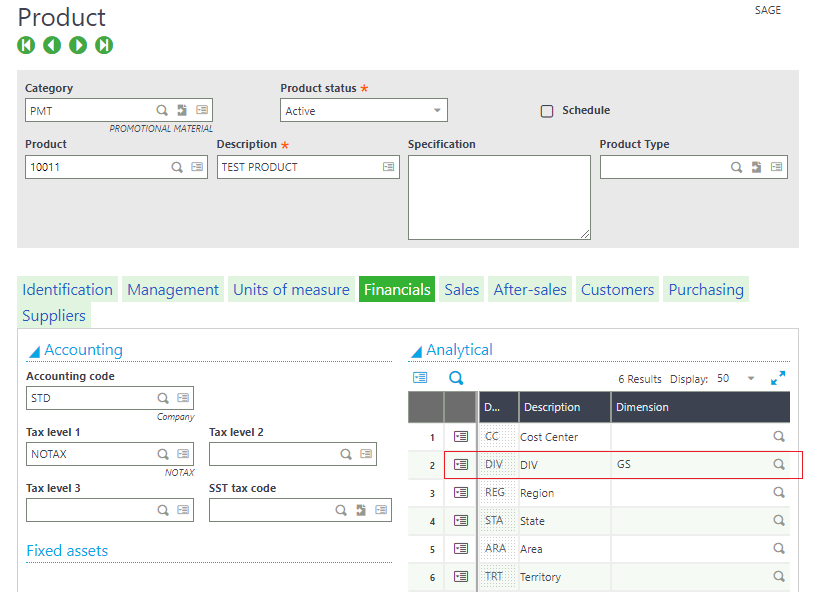
Task: Open Product Type actions card icon
Action: click(776, 166)
